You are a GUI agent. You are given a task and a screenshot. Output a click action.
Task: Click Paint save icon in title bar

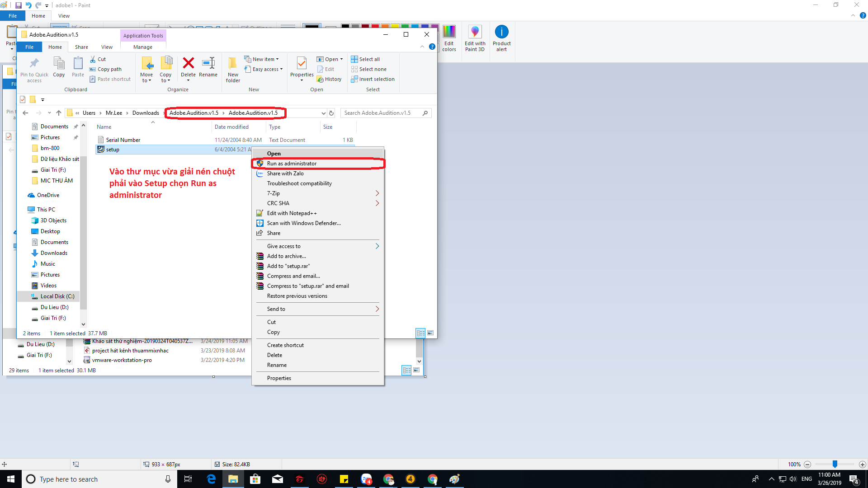pos(19,5)
